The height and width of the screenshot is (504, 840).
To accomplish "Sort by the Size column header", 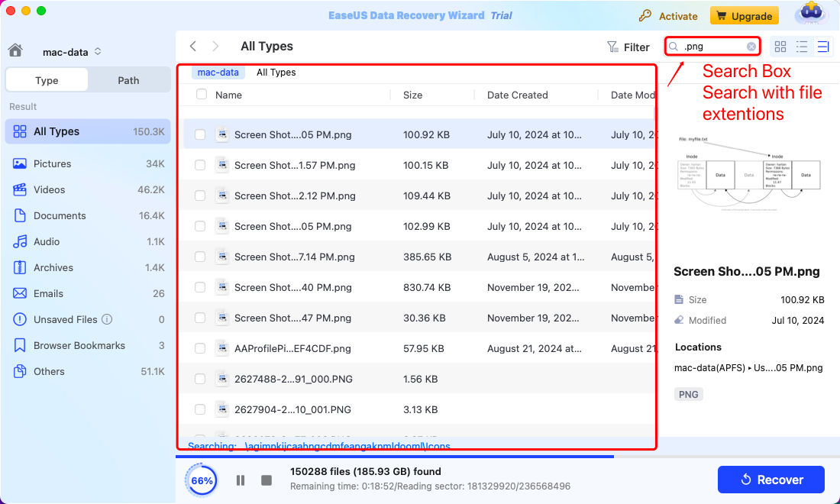I will [412, 95].
